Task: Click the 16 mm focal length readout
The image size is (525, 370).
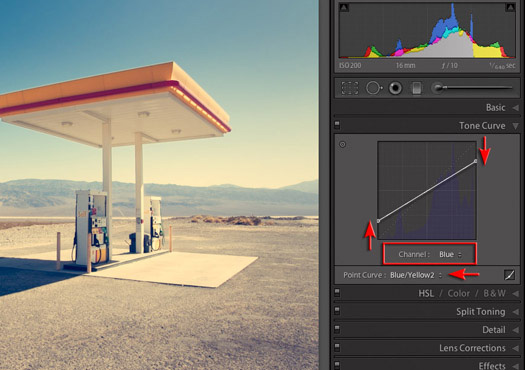Action: click(405, 66)
